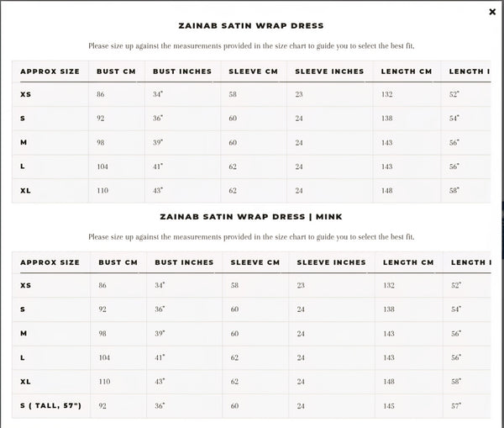Click the S ( Tall, 57") size row label
The height and width of the screenshot is (428, 504).
coord(50,406)
